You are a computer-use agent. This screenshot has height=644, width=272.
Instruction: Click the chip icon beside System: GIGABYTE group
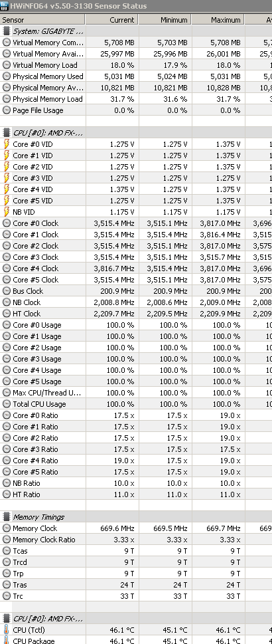(6, 31)
